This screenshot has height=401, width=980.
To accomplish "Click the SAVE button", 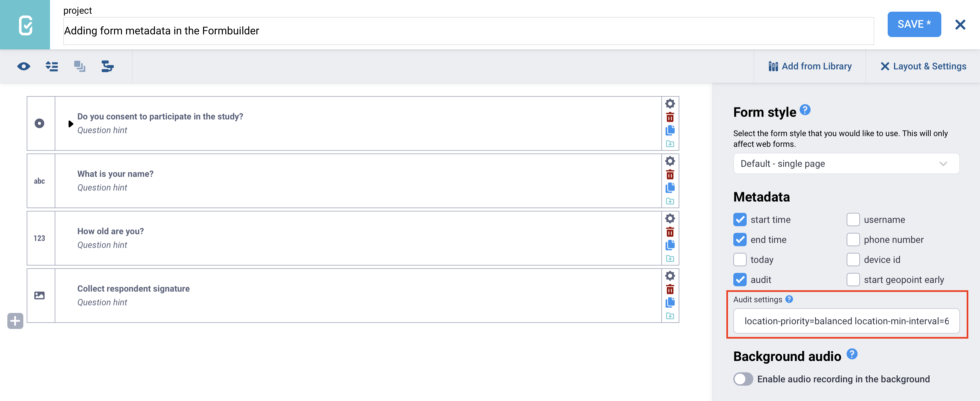I will [x=914, y=24].
